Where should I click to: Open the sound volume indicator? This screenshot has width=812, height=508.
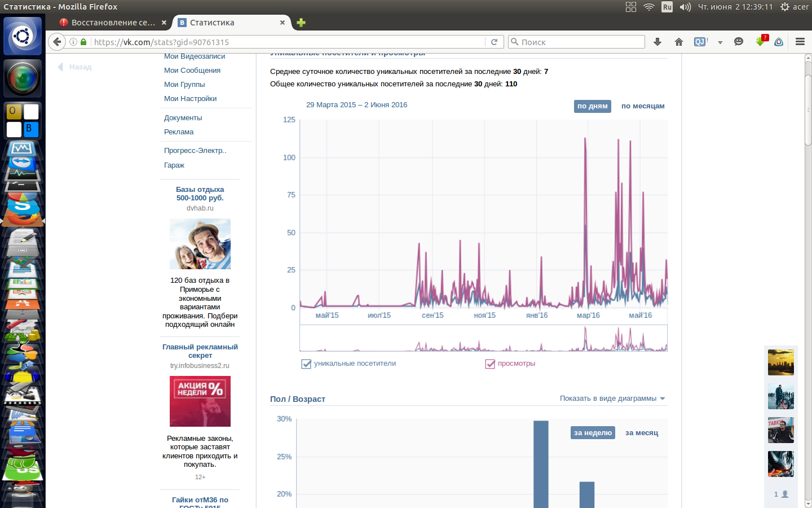point(685,7)
